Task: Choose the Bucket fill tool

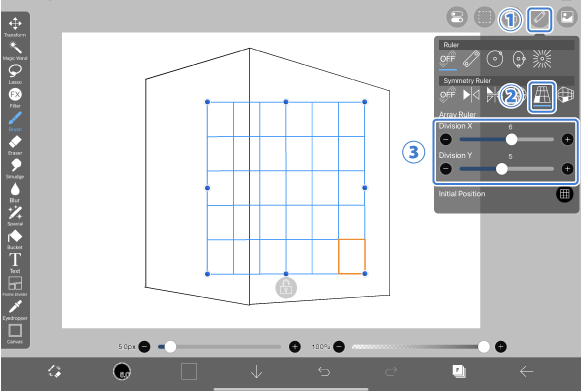Action: tap(15, 239)
